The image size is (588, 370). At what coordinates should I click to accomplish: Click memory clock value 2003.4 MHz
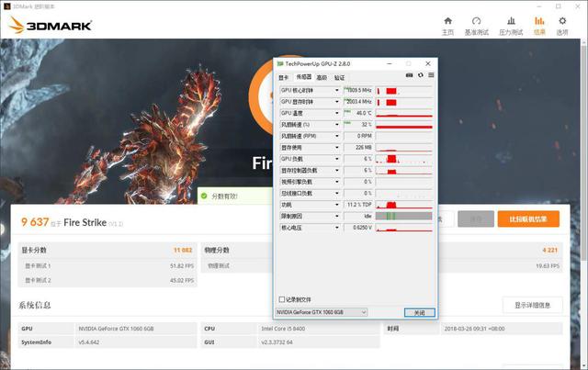click(x=357, y=102)
